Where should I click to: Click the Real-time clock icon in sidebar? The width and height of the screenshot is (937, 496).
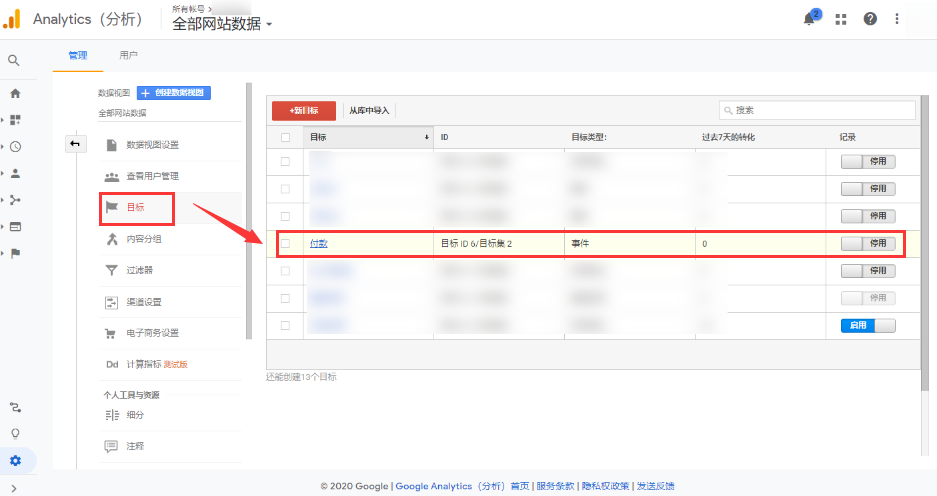[x=15, y=146]
